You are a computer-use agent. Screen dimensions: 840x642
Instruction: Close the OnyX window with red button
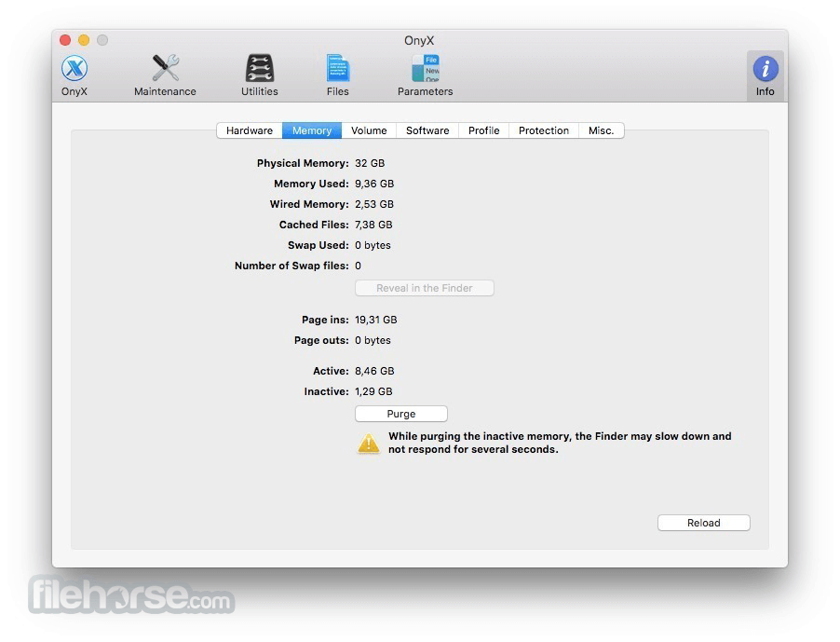tap(65, 40)
